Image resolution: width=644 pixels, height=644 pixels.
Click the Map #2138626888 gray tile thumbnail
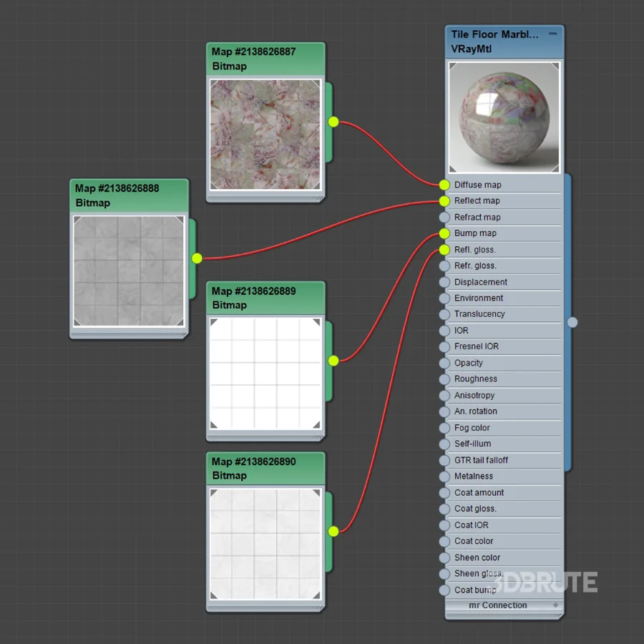click(x=129, y=271)
